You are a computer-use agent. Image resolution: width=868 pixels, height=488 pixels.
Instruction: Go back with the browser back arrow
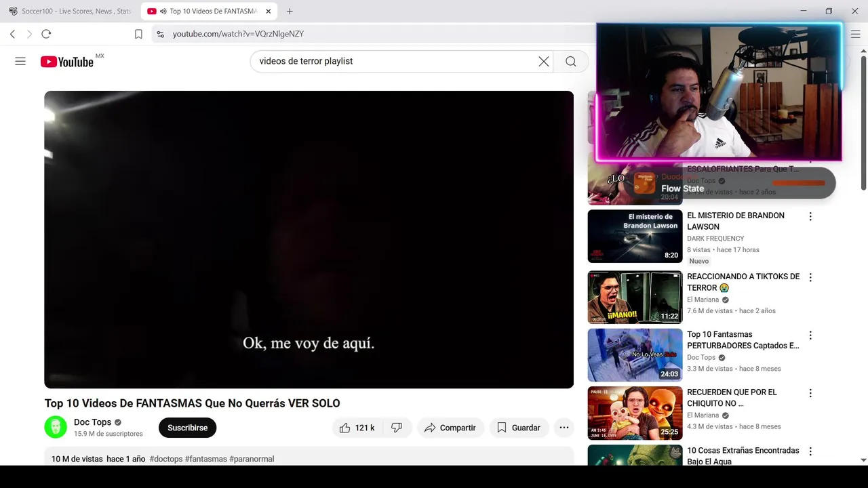coord(12,34)
